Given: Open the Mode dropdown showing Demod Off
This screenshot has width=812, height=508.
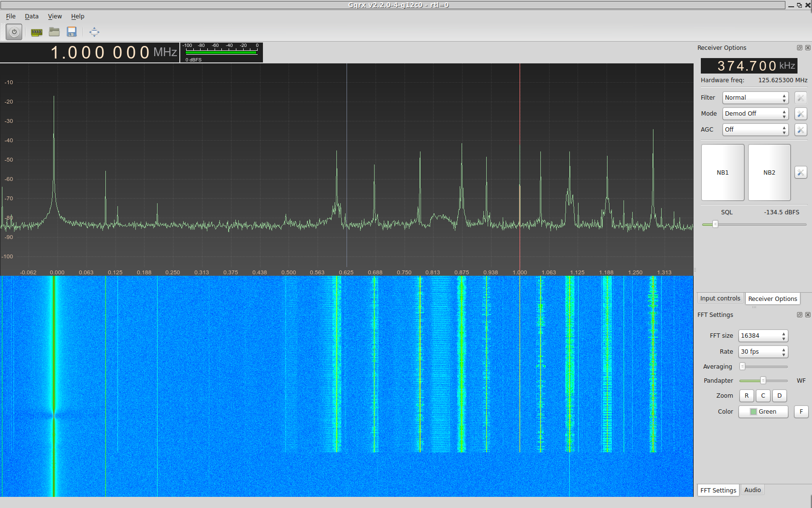Looking at the screenshot, I should [755, 114].
